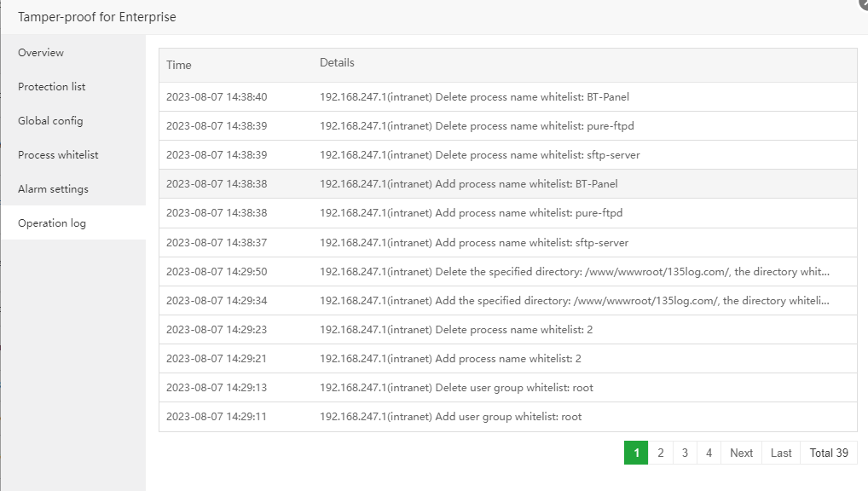The height and width of the screenshot is (491, 868).
Task: Select the Add BT-Panel whitelist log entry
Action: pos(468,184)
